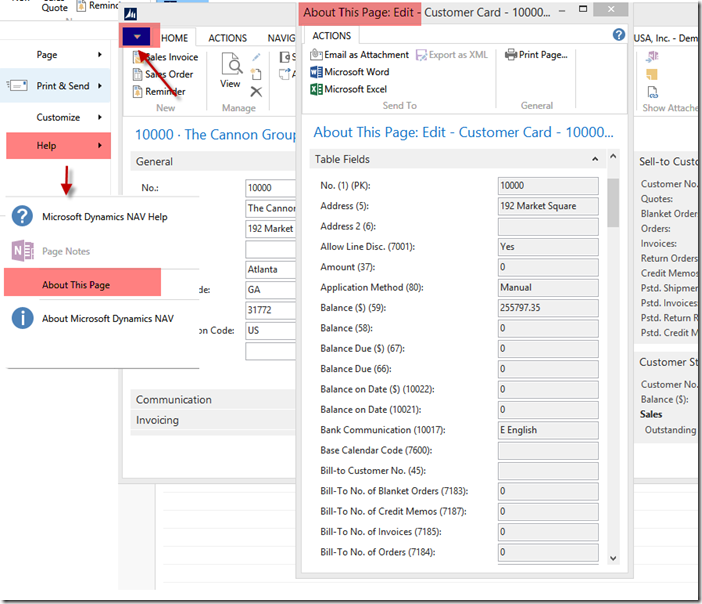Open About Microsoft Dynamics NAV
Image resolution: width=702 pixels, height=604 pixels.
107,319
